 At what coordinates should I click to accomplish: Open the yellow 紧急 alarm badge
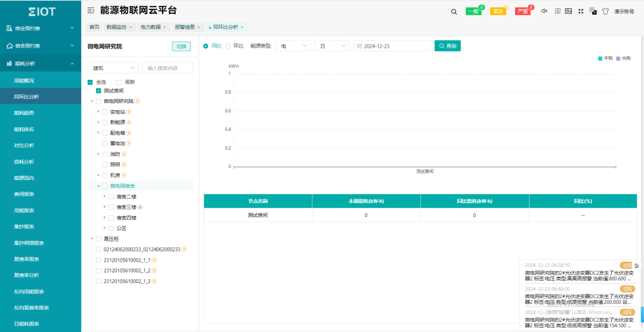tap(498, 11)
